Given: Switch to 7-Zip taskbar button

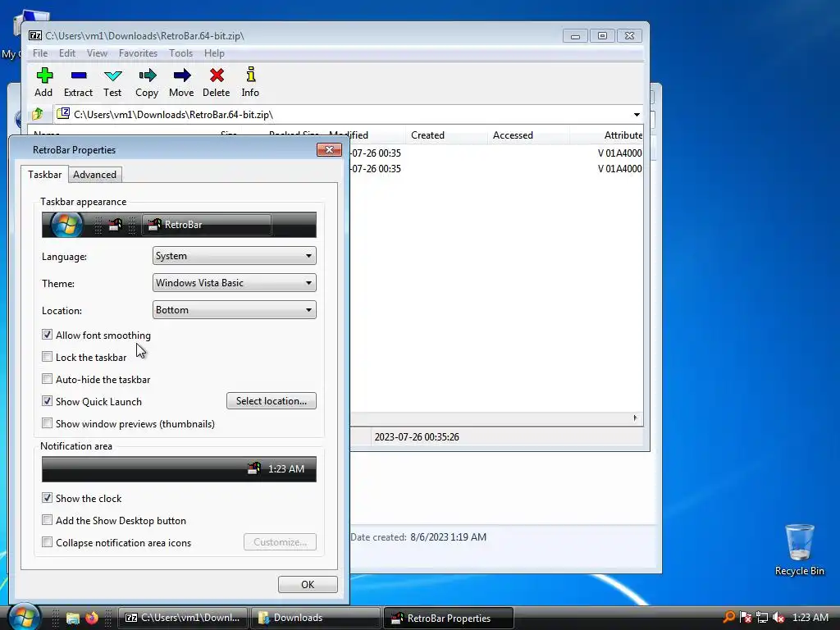Looking at the screenshot, I should click(x=183, y=618).
